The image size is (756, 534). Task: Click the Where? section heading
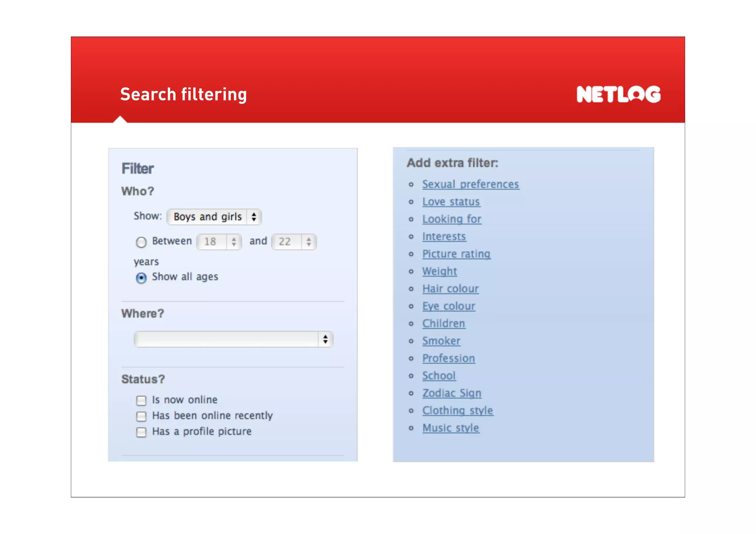[x=142, y=313]
